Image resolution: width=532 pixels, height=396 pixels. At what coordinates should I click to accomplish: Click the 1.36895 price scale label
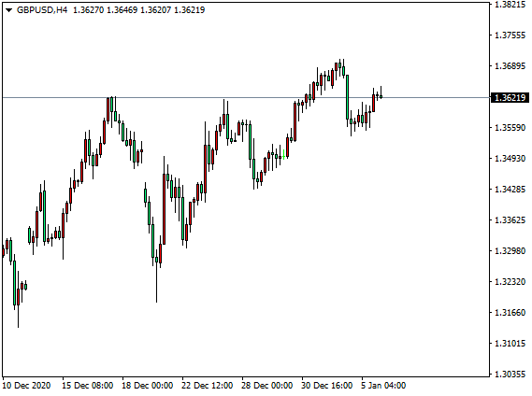[510, 66]
